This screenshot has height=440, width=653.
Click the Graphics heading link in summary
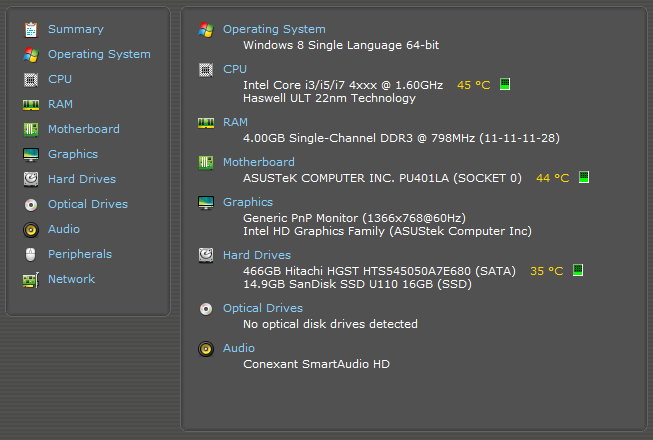coord(248,202)
